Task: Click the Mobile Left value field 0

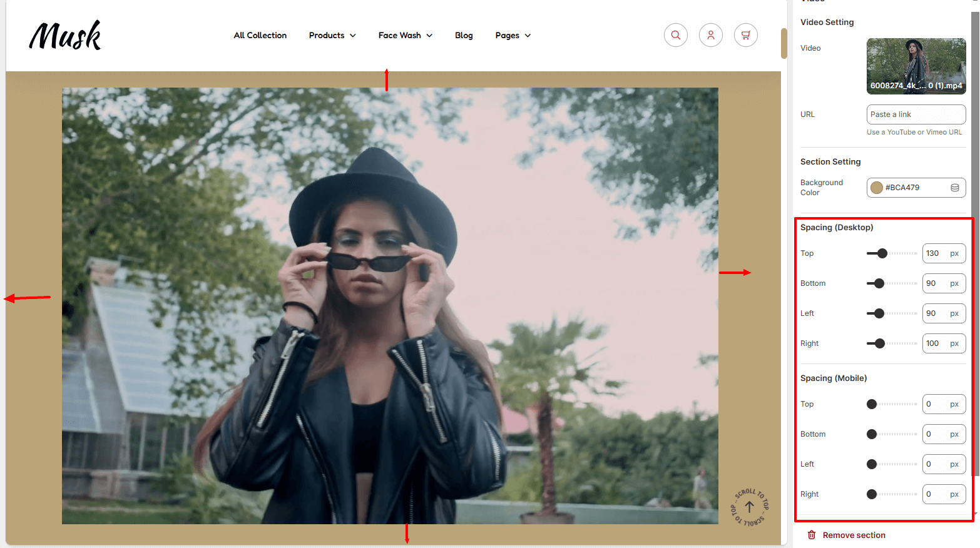Action: (x=944, y=464)
